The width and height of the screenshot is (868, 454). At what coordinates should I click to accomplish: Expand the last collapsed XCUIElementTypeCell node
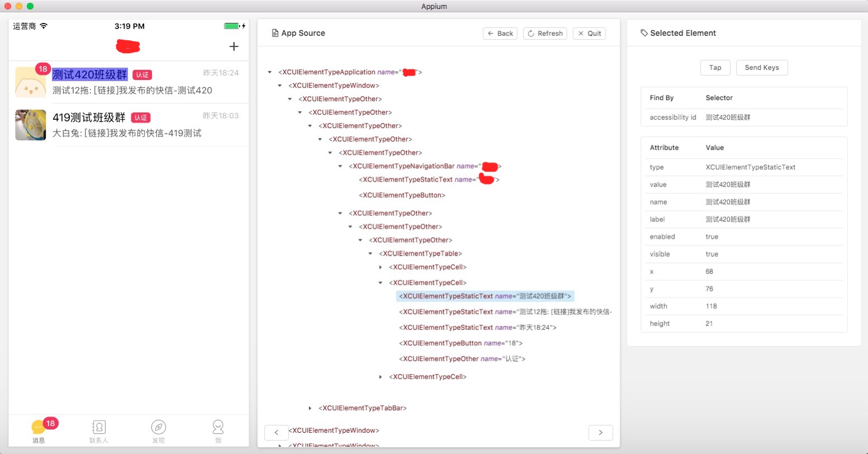click(381, 377)
